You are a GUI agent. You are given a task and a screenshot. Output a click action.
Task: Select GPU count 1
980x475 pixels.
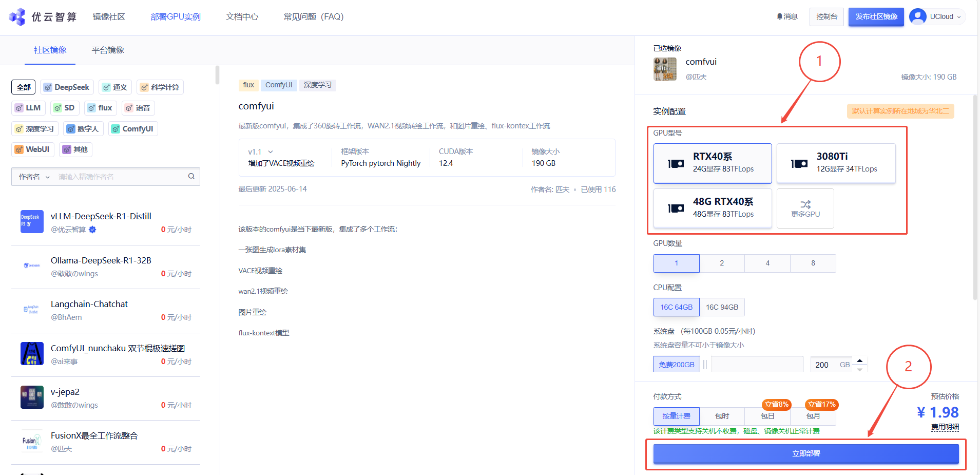(x=676, y=263)
